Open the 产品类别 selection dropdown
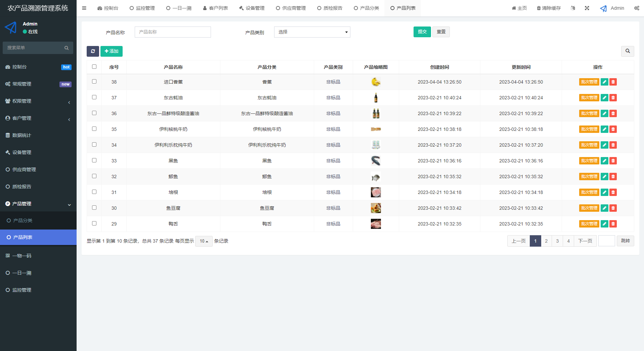 coord(312,32)
